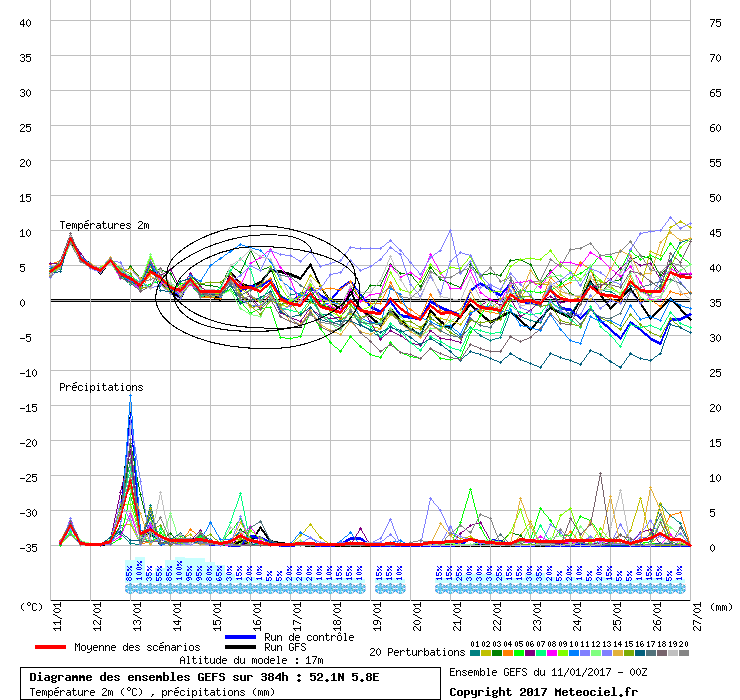Click the '20 Perturbations' legend label
This screenshot has width=740, height=700.
pos(417,652)
